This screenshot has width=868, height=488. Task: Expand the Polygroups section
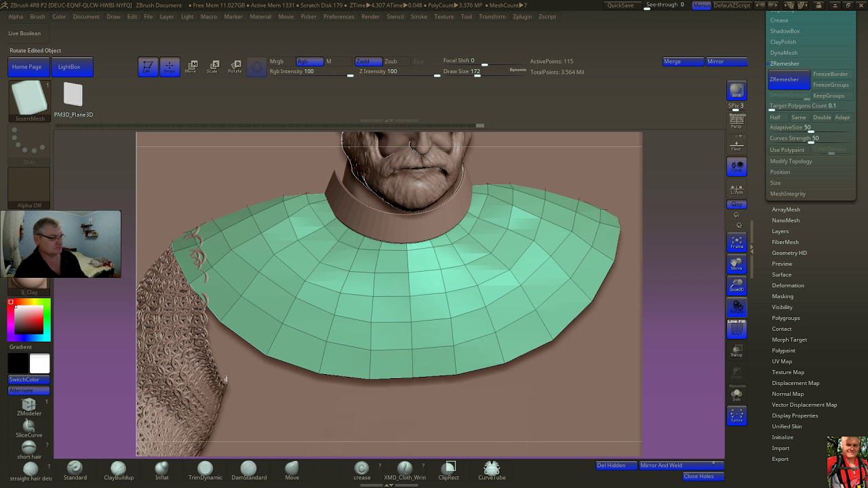786,318
